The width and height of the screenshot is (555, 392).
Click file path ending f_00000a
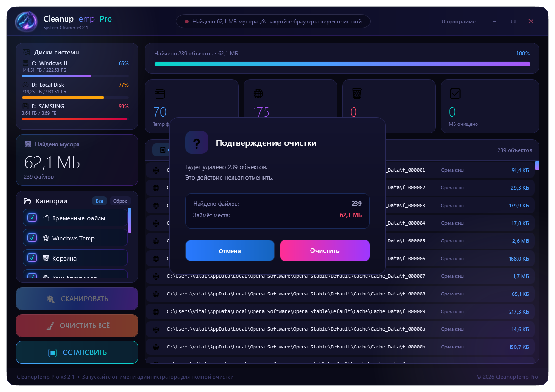(296, 329)
